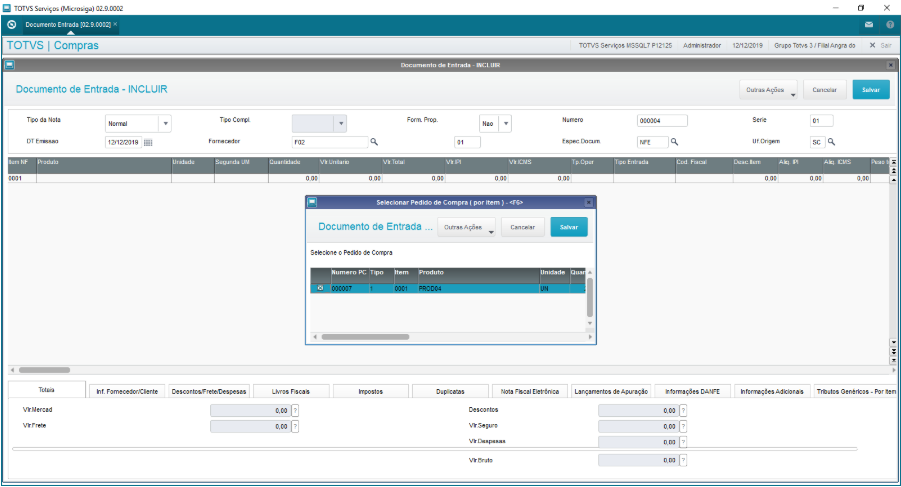Close the Selecionar Pedido de Compra dialog
Image resolution: width=901 pixels, height=487 pixels.
[x=588, y=202]
